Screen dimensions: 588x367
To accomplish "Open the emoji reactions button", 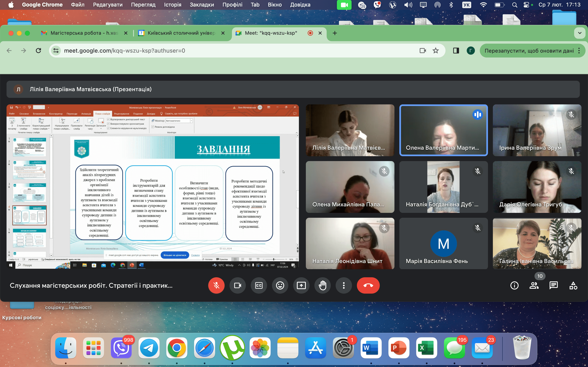I will tap(280, 285).
